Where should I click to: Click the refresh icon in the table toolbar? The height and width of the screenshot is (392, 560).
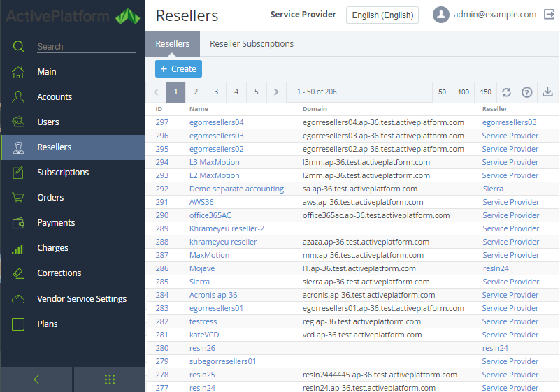tap(506, 92)
